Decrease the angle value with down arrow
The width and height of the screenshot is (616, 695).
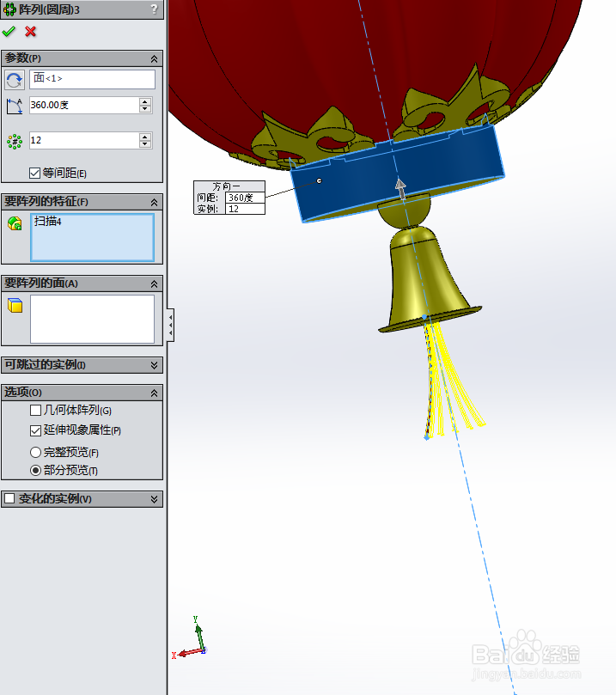145,109
